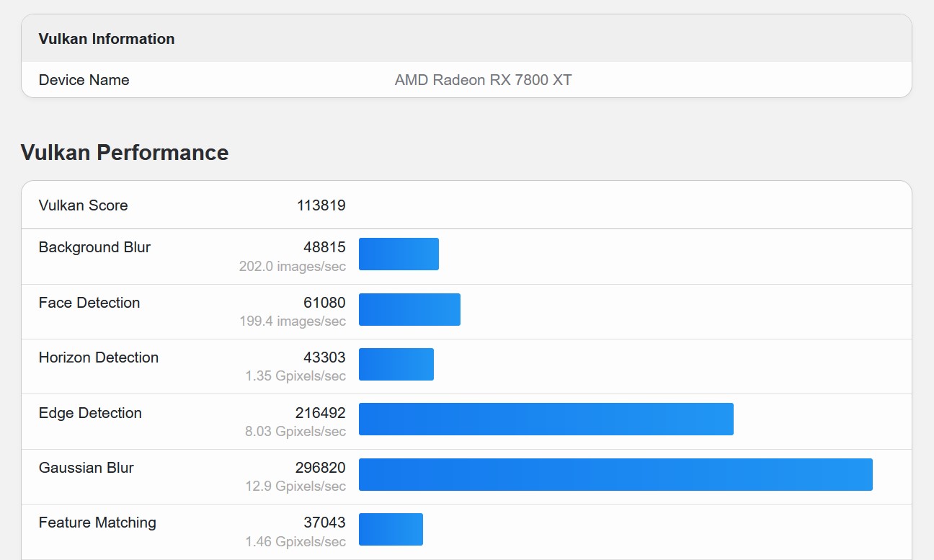Click the '8.03 Gpixels/sec' rate
This screenshot has height=560, width=934.
[295, 432]
